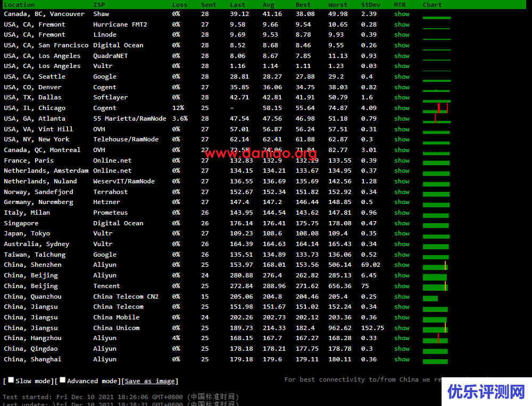Show MTR for Italy, Milan Prometeus
Screen dimensions: 532x406
(402, 213)
